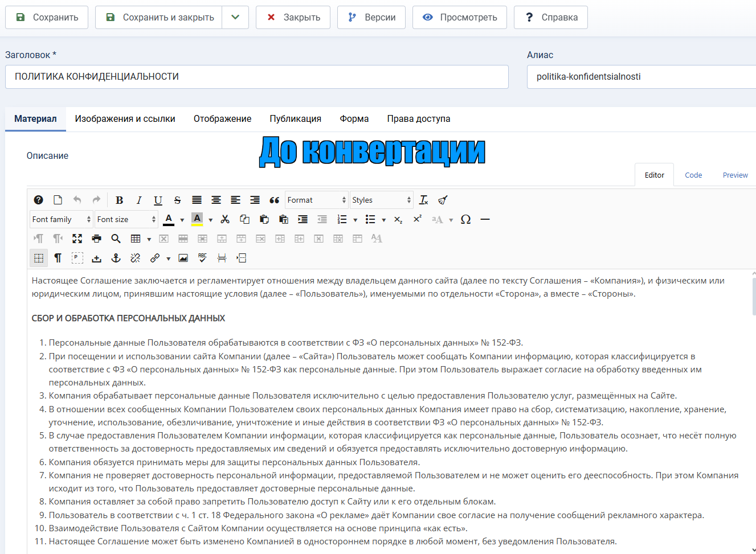Open the Font family dropdown
The width and height of the screenshot is (756, 554).
[61, 219]
